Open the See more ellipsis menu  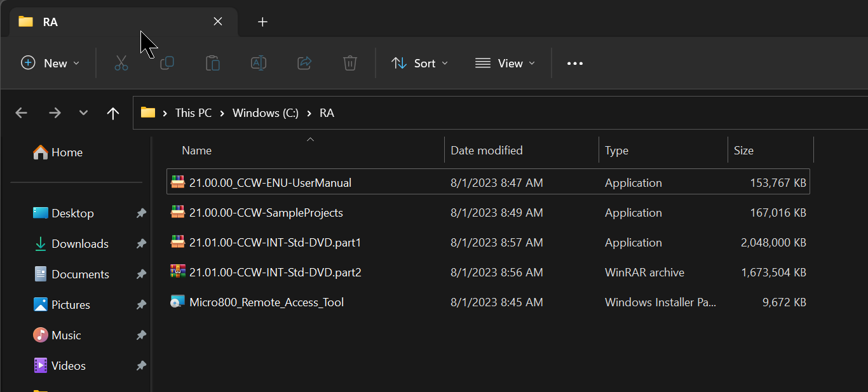pyautogui.click(x=575, y=63)
